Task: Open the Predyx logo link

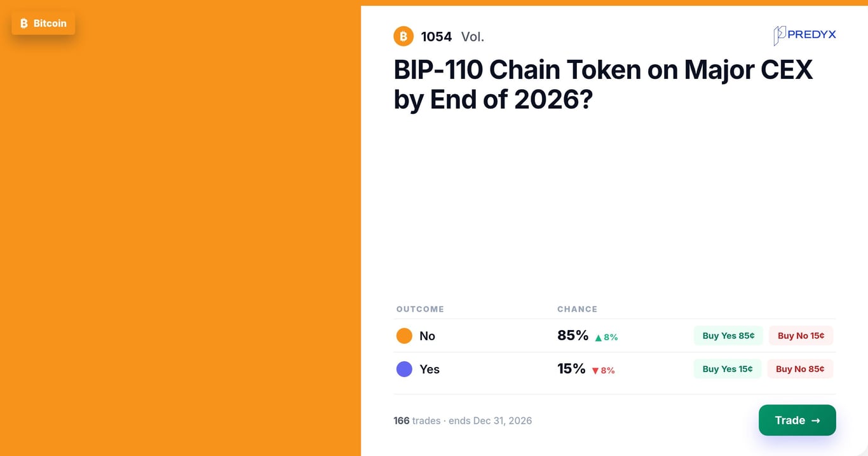Action: point(804,35)
